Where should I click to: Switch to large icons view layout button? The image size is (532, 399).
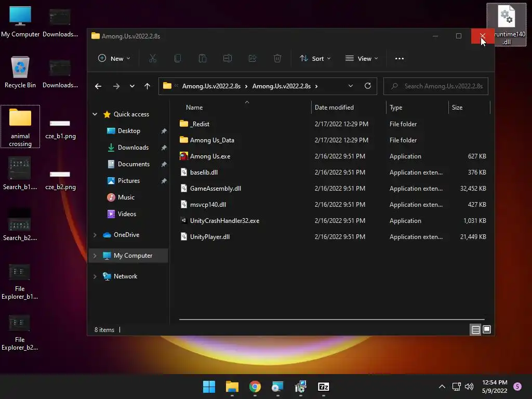486,329
